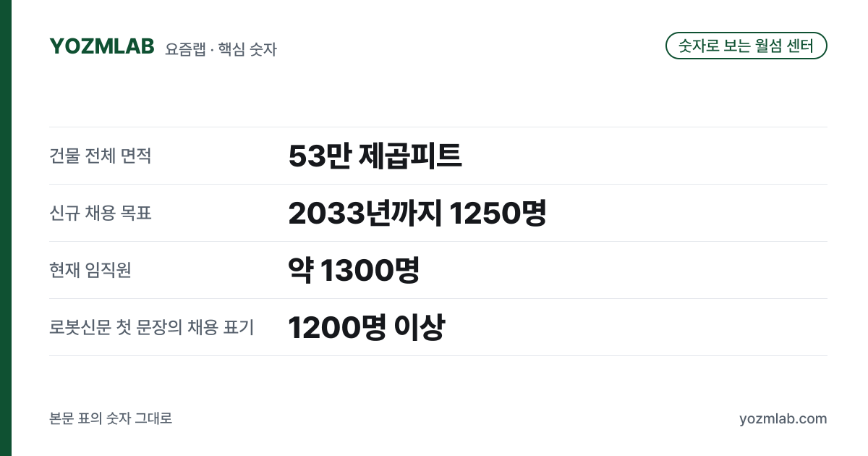Click the YOZMLAB logo text
The height and width of the screenshot is (456, 868).
tap(102, 46)
